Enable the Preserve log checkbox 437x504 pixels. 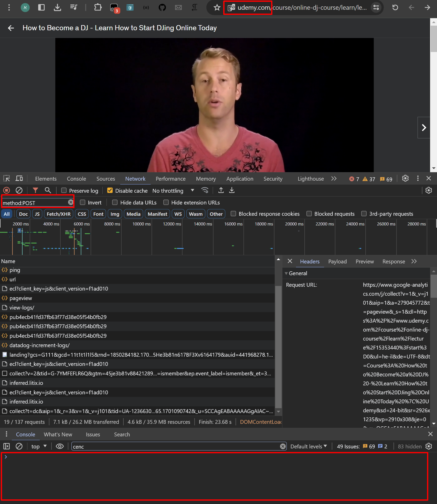coord(64,190)
